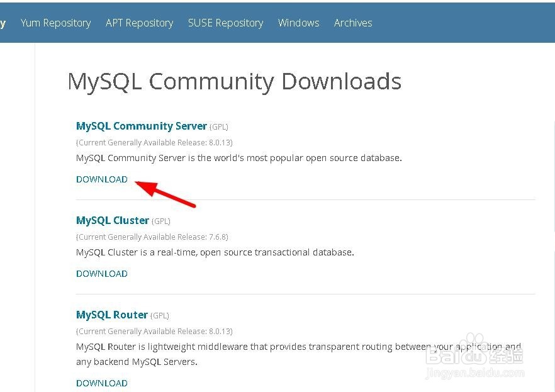Switch to the Windows tab
555x392 pixels.
[299, 23]
